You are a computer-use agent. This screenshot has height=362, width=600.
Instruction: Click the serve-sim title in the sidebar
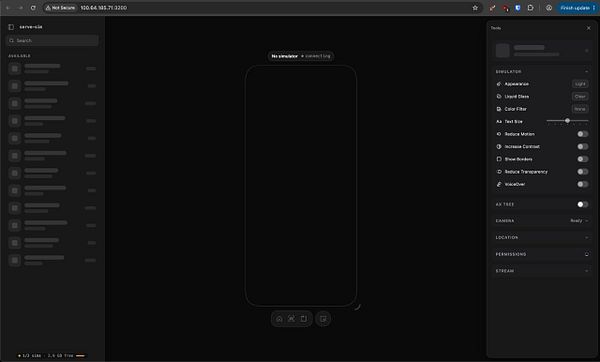31,27
